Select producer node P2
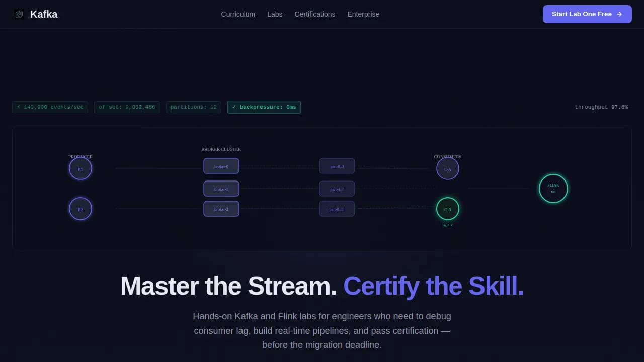This screenshot has height=362, width=644. point(80,209)
